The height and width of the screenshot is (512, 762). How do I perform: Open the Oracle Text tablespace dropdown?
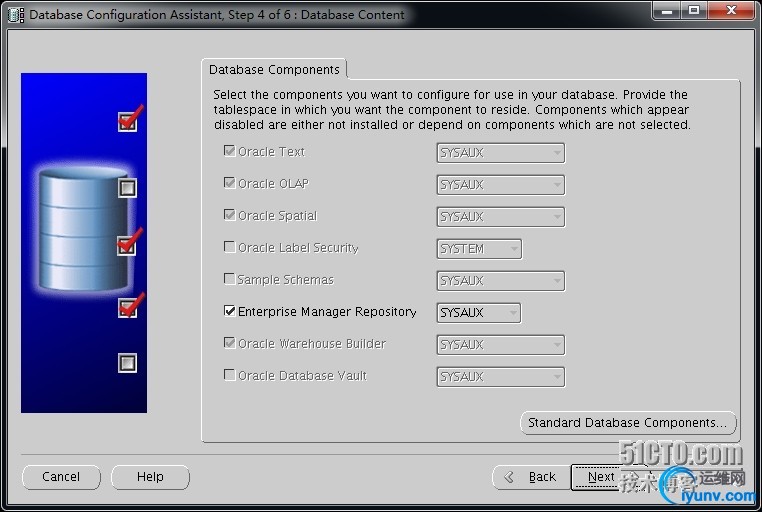click(501, 153)
